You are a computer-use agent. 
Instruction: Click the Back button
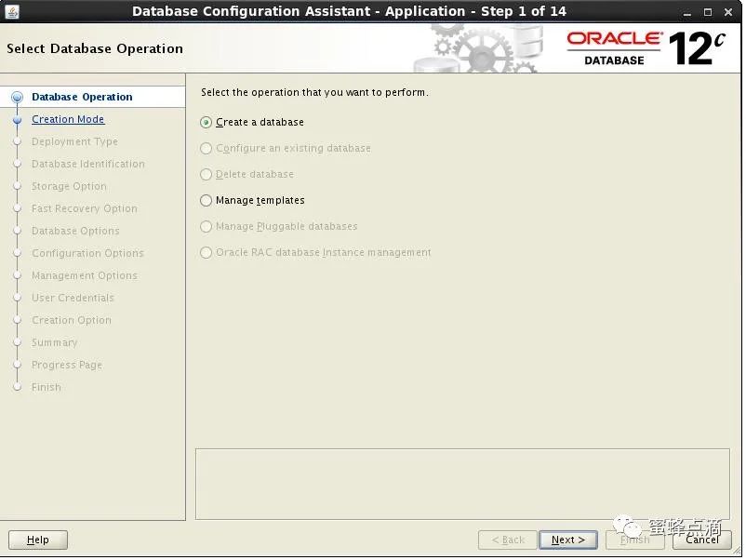[508, 540]
